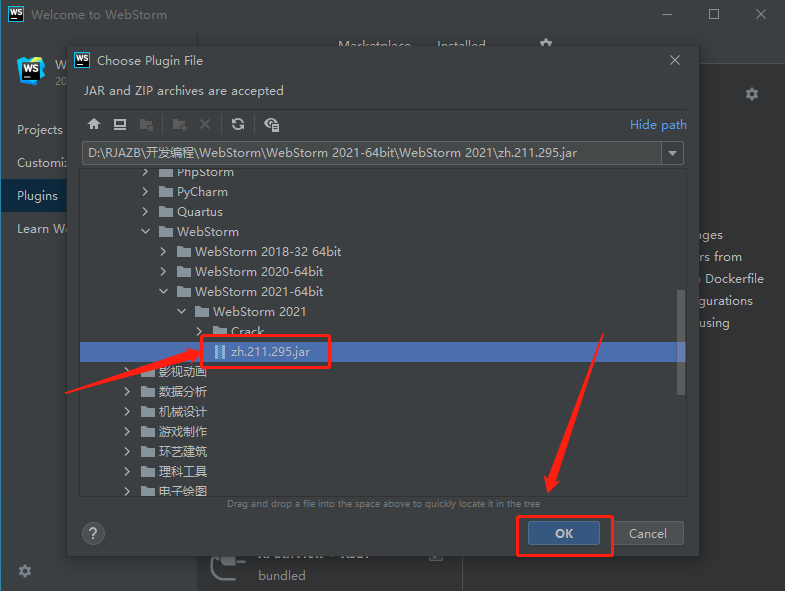Confirm selection with the OK button

[x=564, y=533]
